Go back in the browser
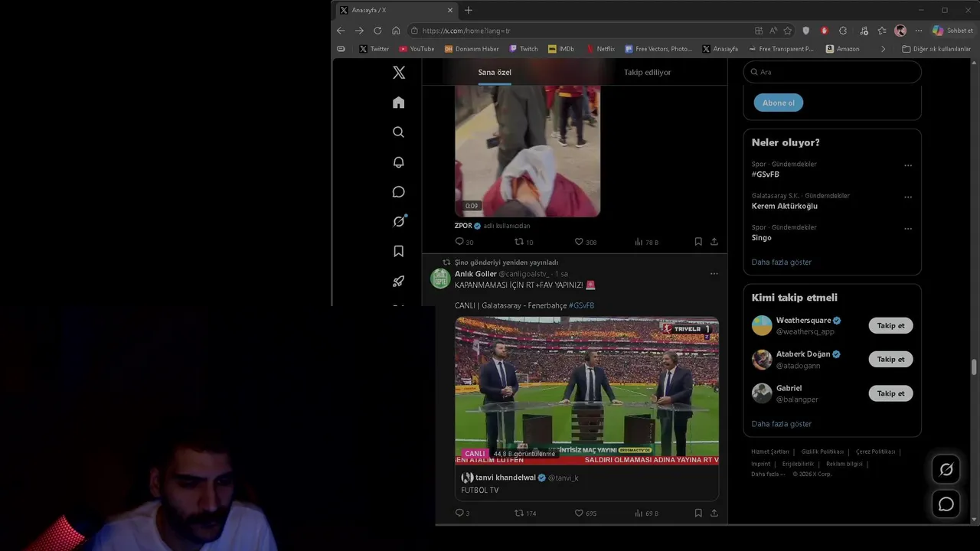Image resolution: width=980 pixels, height=551 pixels. [341, 31]
